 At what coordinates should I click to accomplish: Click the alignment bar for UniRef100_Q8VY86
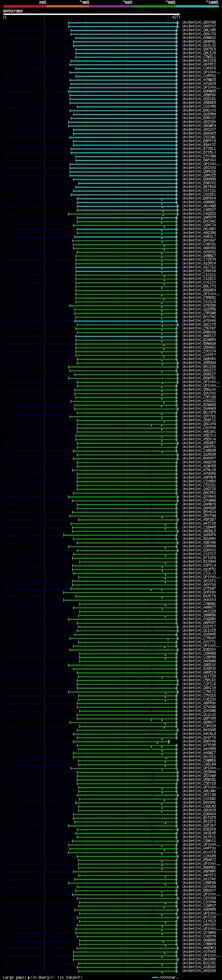click(123, 23)
